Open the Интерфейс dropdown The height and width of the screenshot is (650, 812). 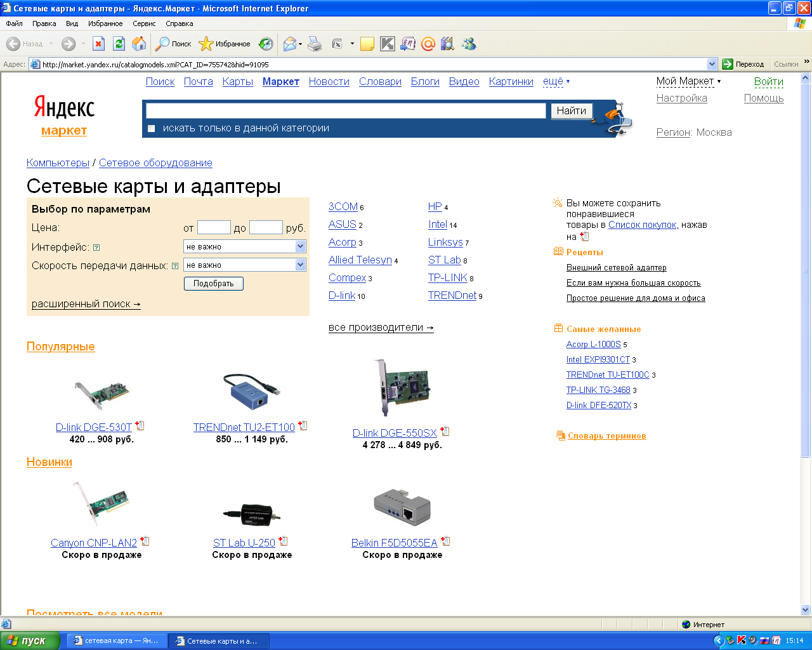click(x=245, y=246)
